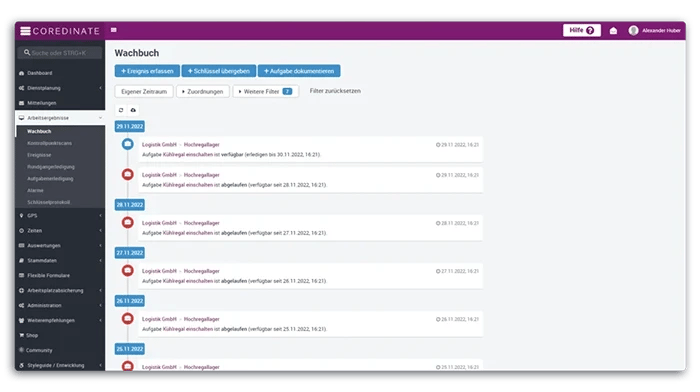Click the Schlüssel übergeben button
Viewport: 700px width, 392px height.
[219, 71]
